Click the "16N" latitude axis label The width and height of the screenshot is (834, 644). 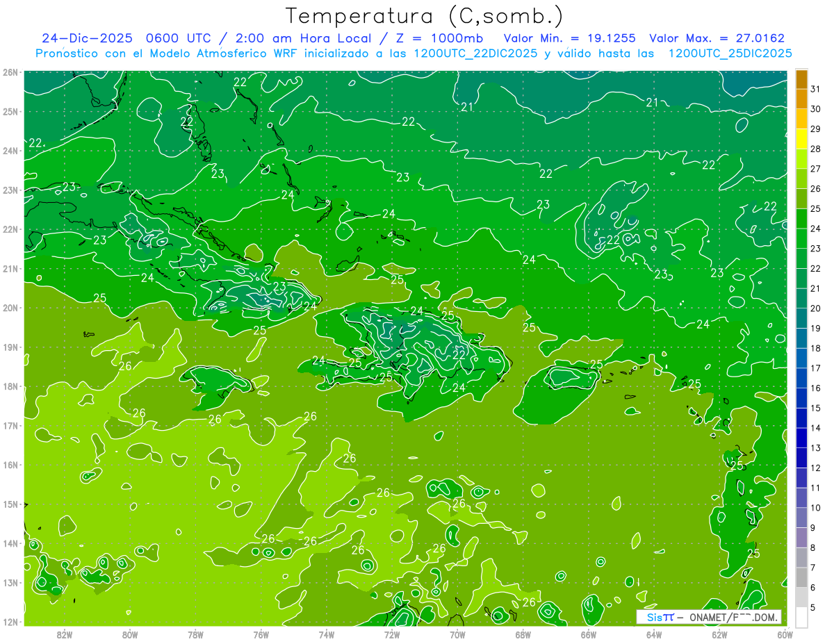(10, 465)
